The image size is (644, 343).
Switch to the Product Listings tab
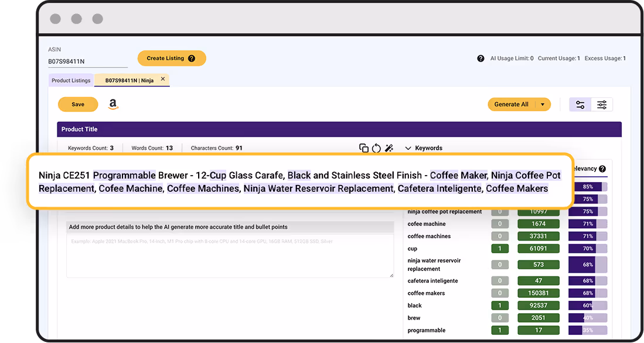pyautogui.click(x=71, y=80)
